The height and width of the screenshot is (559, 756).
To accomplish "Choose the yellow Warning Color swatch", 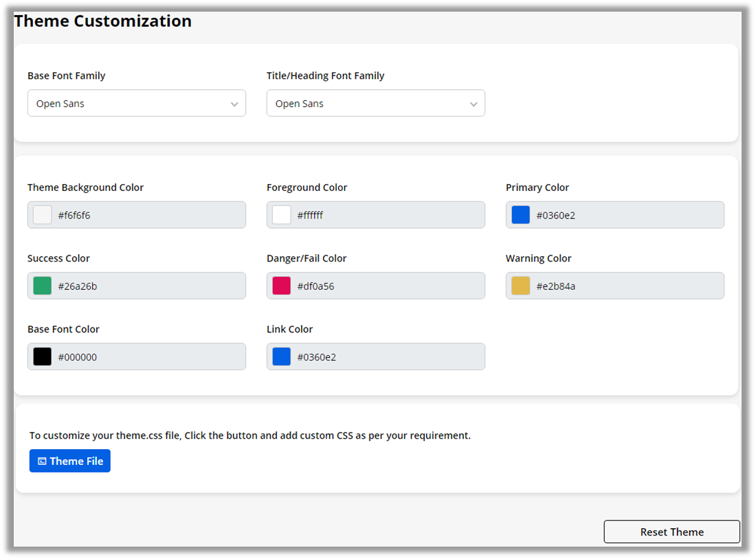I will click(521, 286).
